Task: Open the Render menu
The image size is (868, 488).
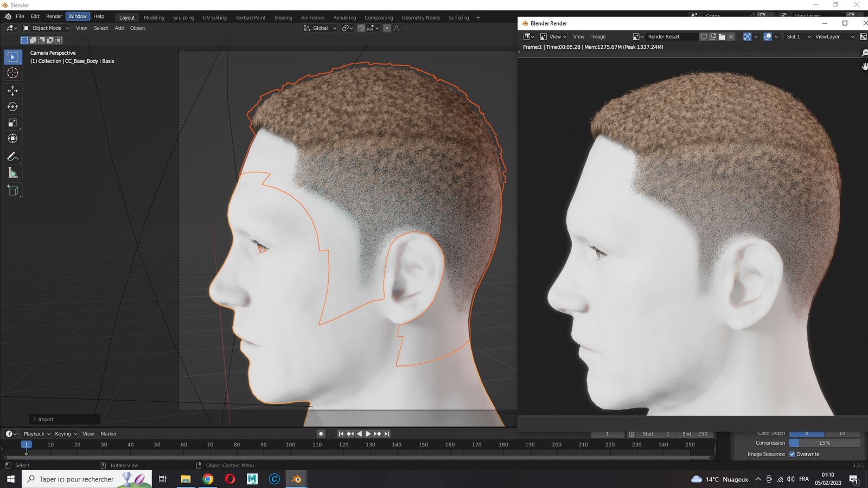Action: (x=54, y=16)
